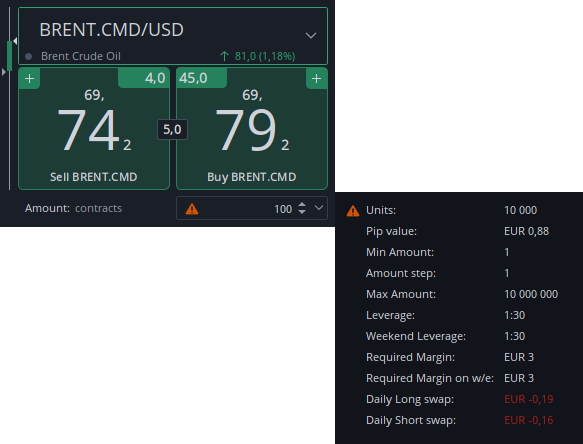The height and width of the screenshot is (444, 583).
Task: Click the 'Required Margin:' label
Action: click(410, 357)
